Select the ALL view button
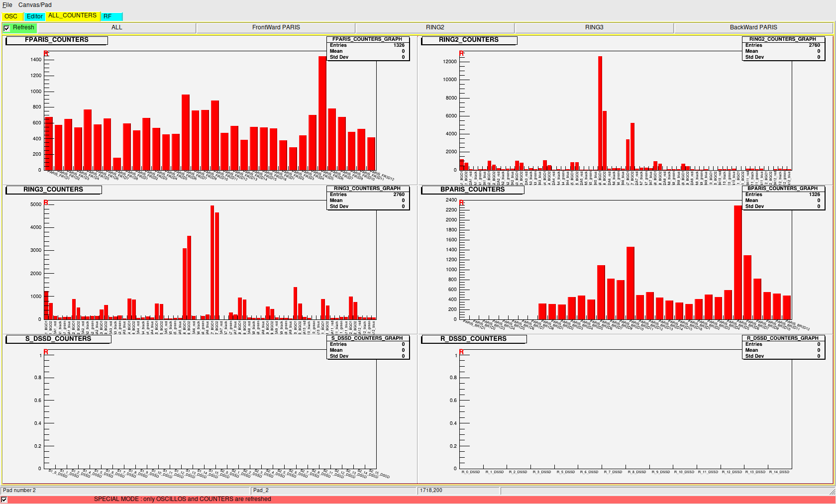The width and height of the screenshot is (836, 504). [116, 27]
